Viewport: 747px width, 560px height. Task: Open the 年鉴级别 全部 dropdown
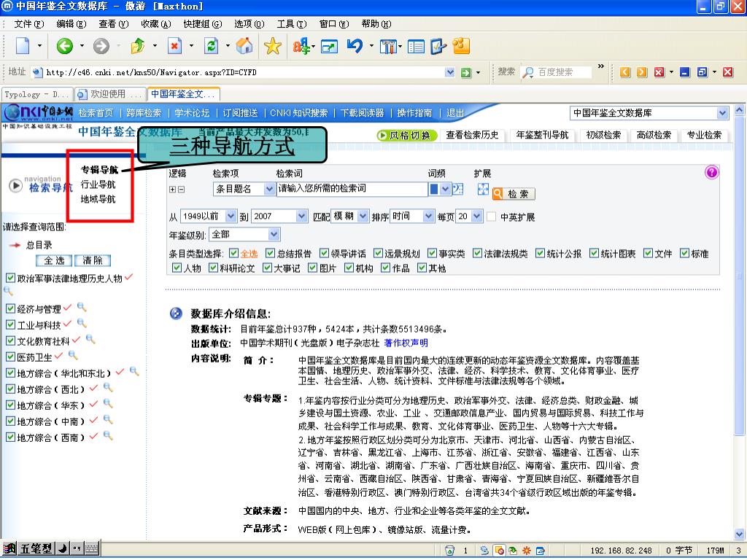tap(274, 234)
